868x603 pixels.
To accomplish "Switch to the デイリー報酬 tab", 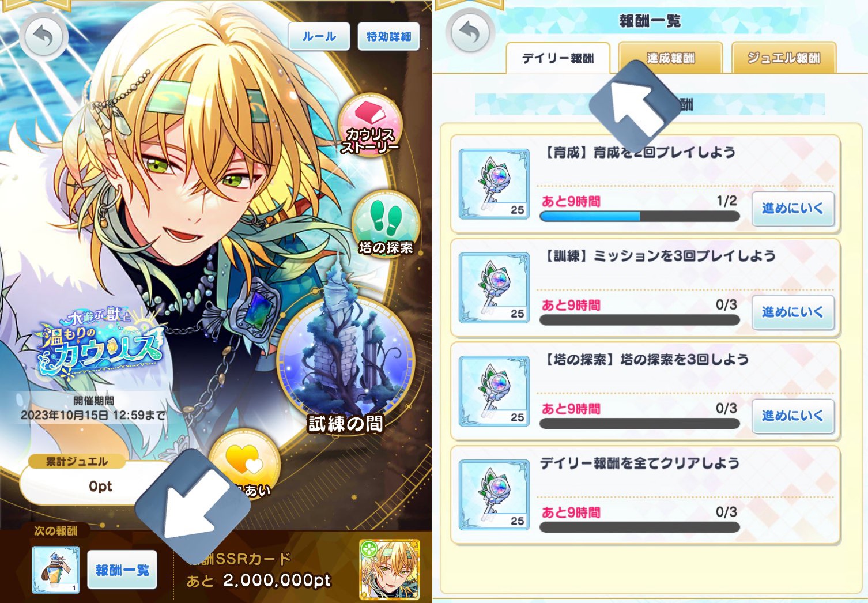I will point(558,58).
